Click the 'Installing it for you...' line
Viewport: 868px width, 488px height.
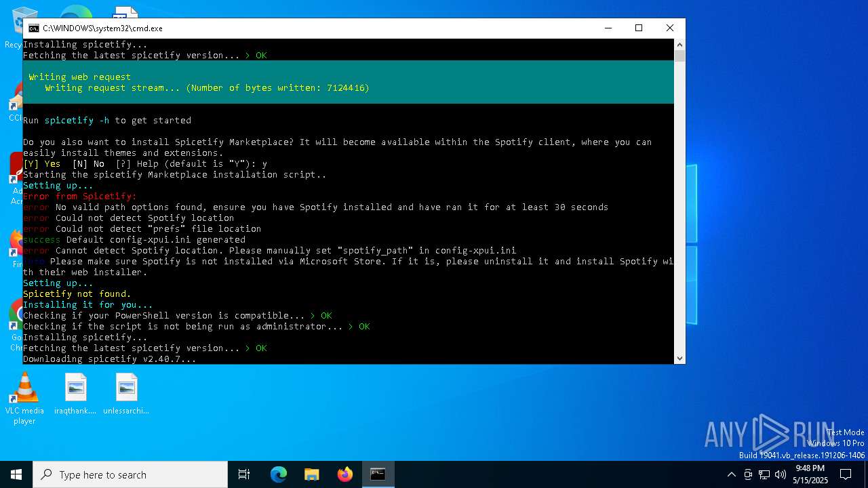tap(88, 304)
